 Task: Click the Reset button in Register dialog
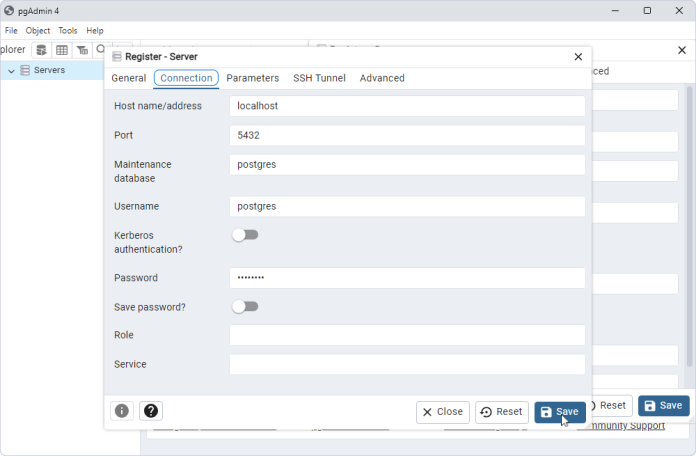tap(501, 412)
